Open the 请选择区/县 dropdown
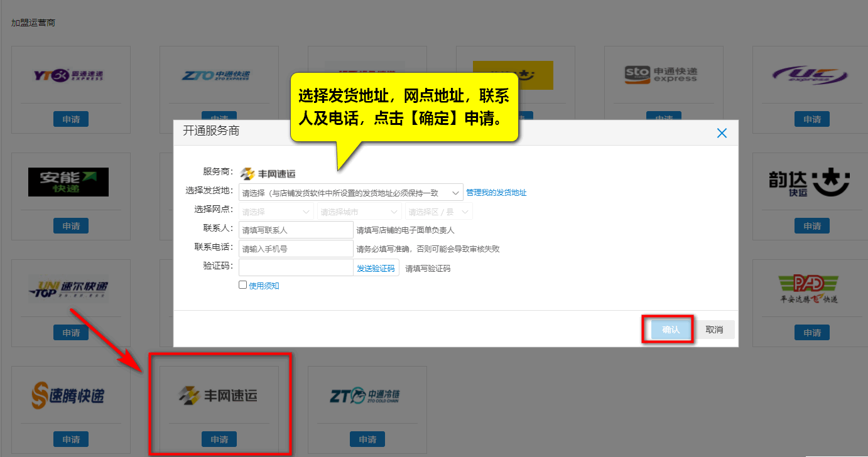 (x=439, y=212)
